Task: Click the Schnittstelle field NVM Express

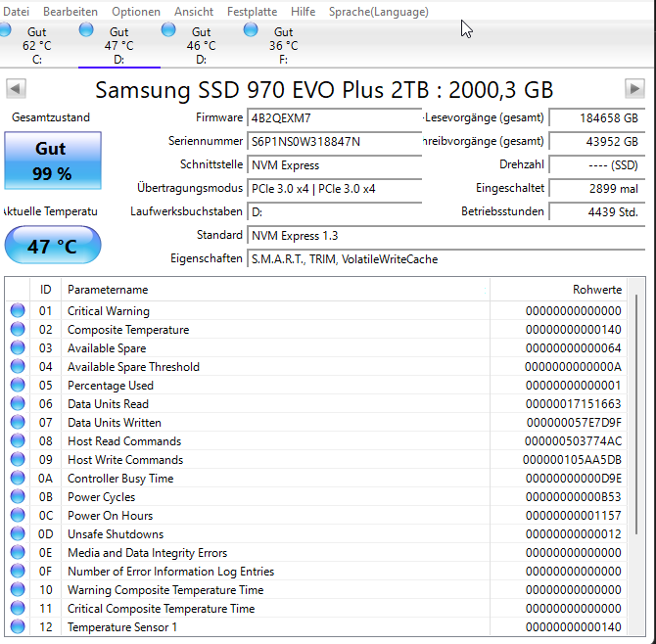Action: 334,165
